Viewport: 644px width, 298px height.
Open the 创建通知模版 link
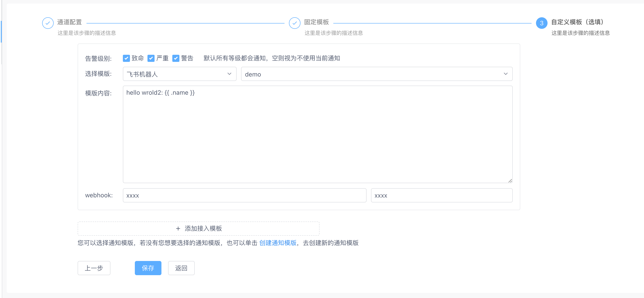278,243
